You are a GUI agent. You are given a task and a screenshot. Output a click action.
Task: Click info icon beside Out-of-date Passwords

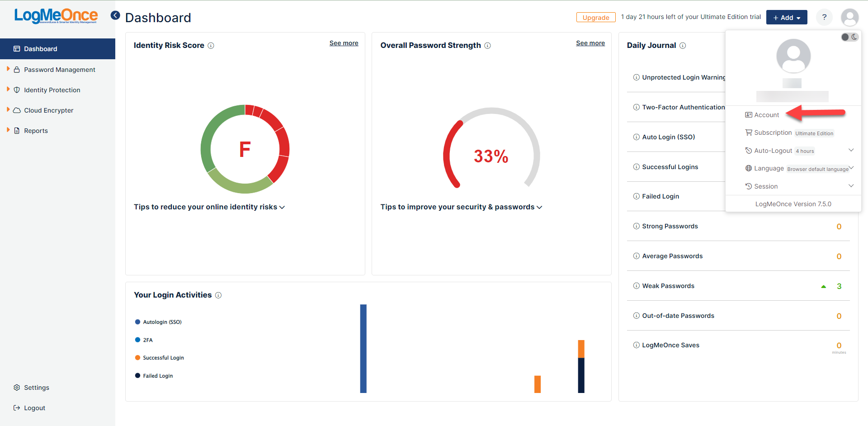click(637, 316)
